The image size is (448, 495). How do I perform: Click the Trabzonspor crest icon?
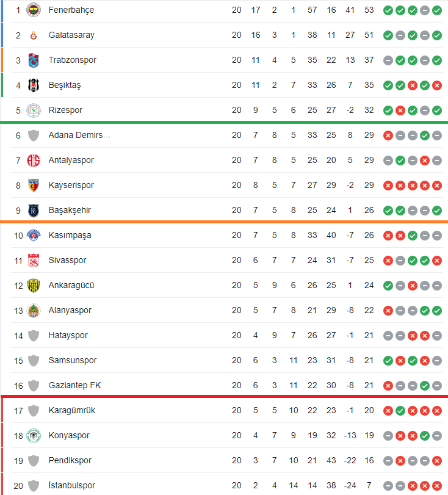pyautogui.click(x=34, y=60)
